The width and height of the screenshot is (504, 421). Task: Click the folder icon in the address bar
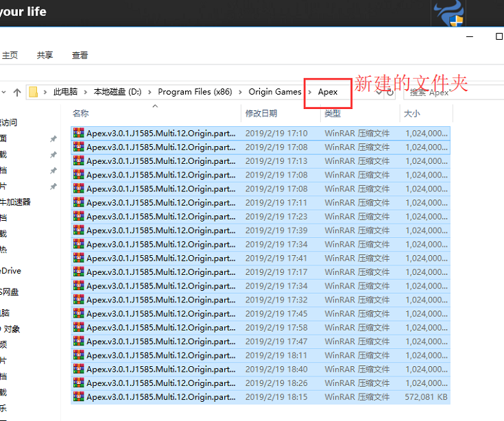34,92
